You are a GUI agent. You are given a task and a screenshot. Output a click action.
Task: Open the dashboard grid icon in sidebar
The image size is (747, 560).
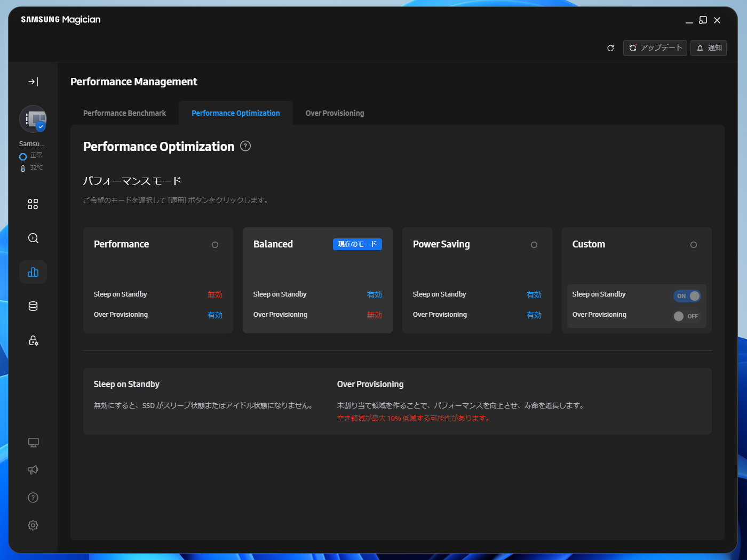33,204
